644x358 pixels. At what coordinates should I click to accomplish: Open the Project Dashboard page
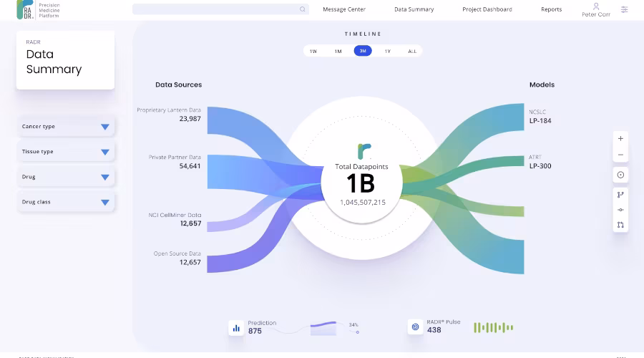pos(487,9)
